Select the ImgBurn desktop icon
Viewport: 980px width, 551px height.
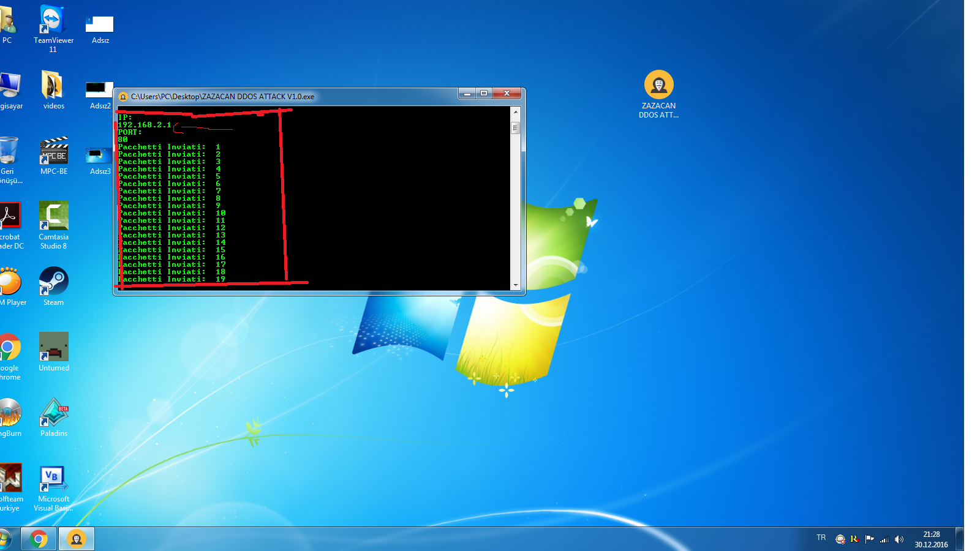pyautogui.click(x=10, y=418)
